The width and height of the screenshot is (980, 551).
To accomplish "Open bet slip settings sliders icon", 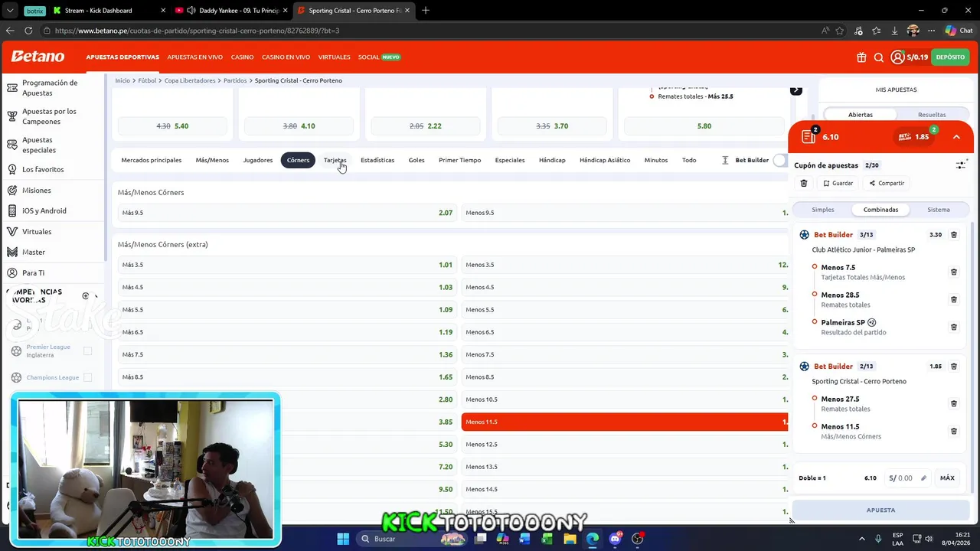I will click(x=962, y=165).
